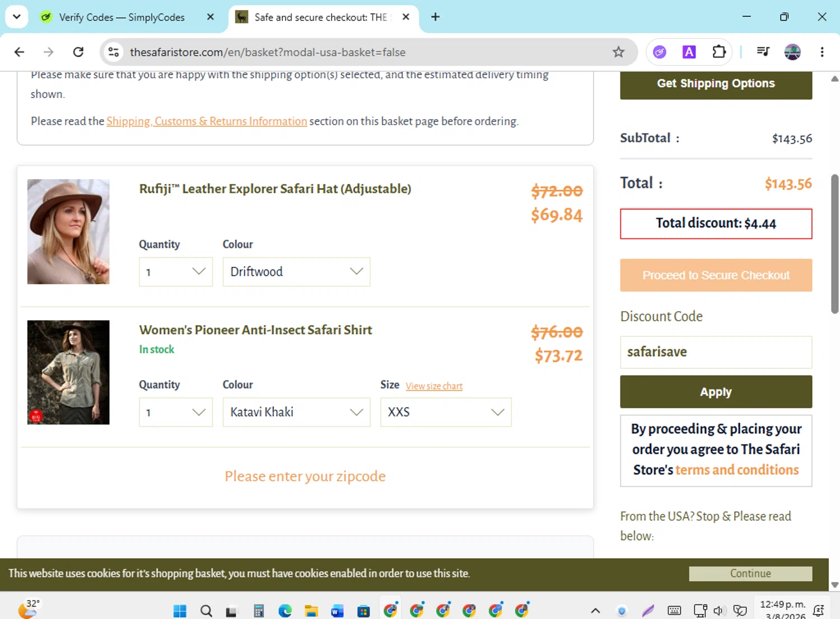Open the touch keyboard tray icon
Image resolution: width=840 pixels, height=619 pixels.
tap(674, 611)
